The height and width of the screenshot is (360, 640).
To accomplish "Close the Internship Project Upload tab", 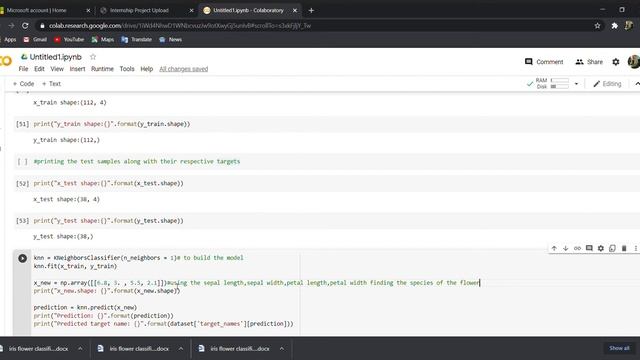I will click(x=191, y=11).
